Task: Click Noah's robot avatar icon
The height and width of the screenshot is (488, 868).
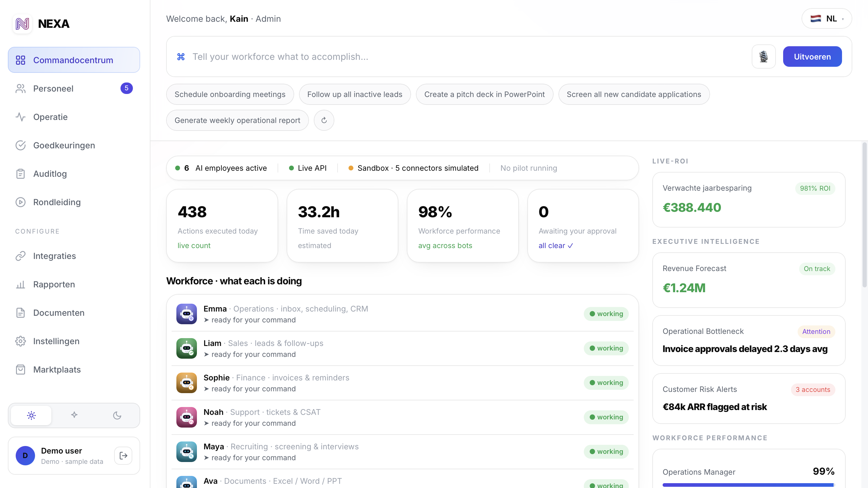Action: point(186,417)
